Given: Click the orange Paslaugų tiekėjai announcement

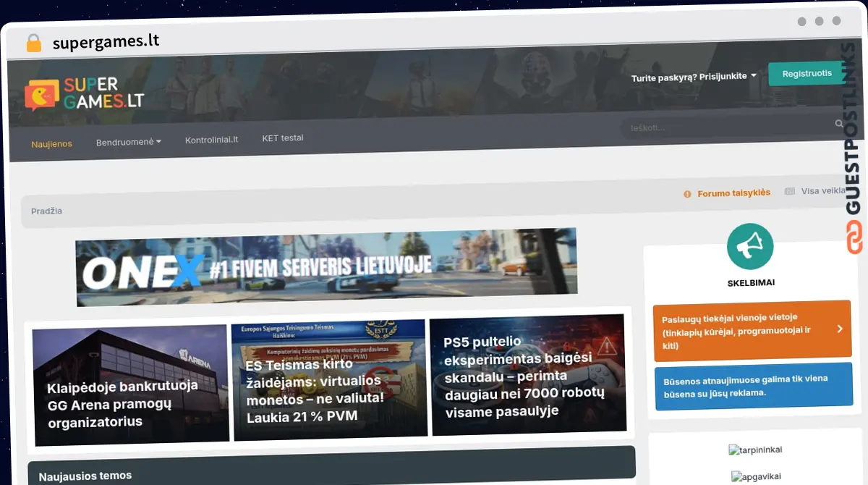Looking at the screenshot, I should pos(752,330).
